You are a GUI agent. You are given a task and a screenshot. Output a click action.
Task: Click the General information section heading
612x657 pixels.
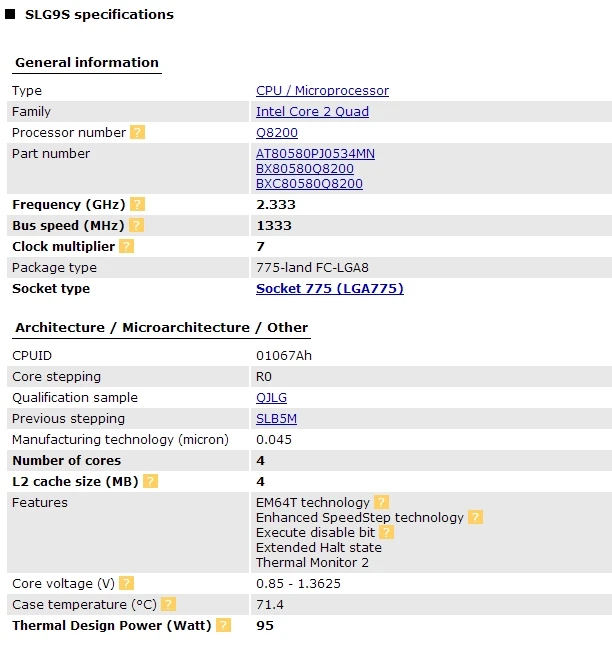tap(87, 62)
